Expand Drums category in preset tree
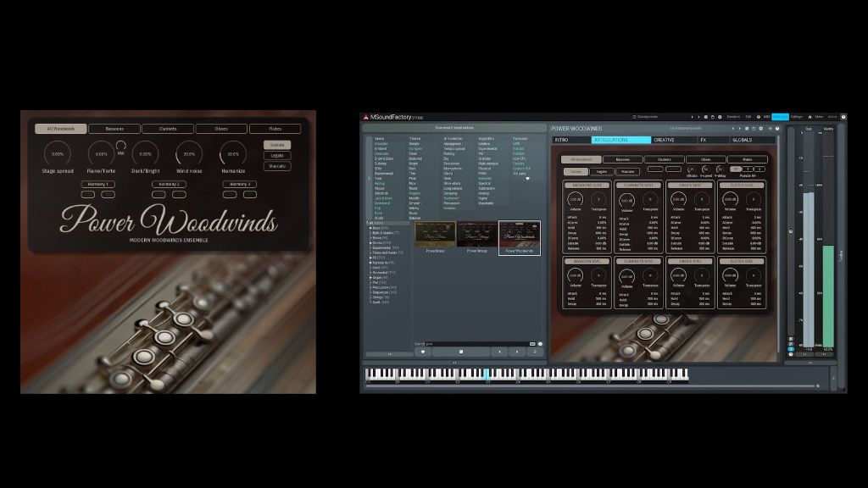Image resolution: width=868 pixels, height=488 pixels. point(371,243)
